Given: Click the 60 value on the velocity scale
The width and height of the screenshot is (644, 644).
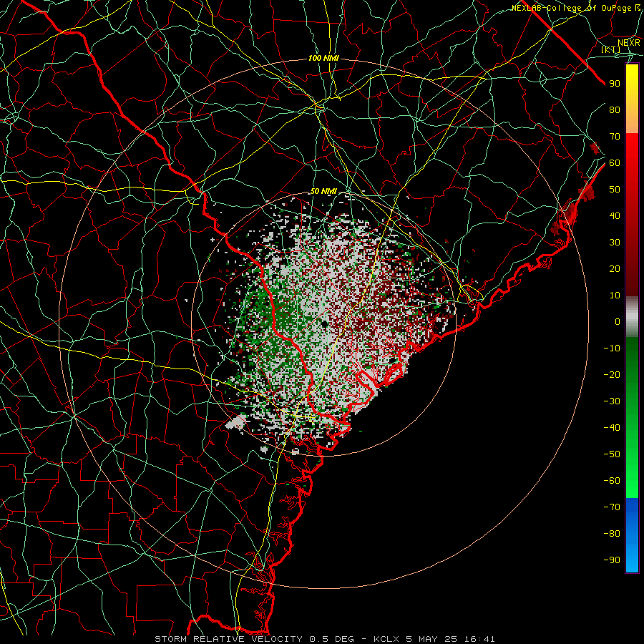Looking at the screenshot, I should (615, 162).
